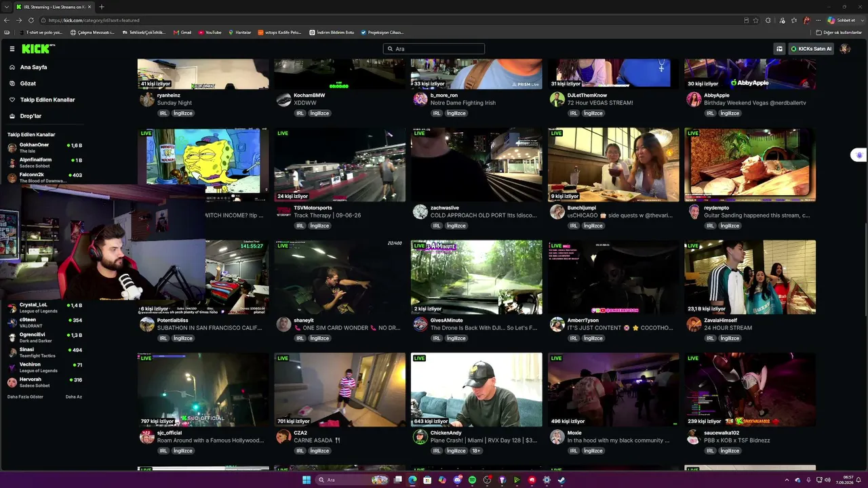Open the Sinasi channel in sidebar
Screen dimensions: 868x488
tap(45, 352)
